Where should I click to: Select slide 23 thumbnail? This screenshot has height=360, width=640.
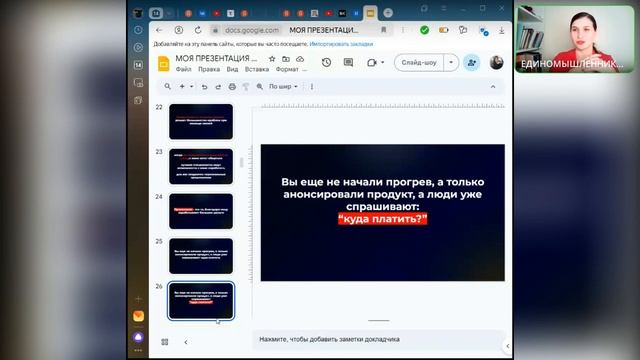201,167
